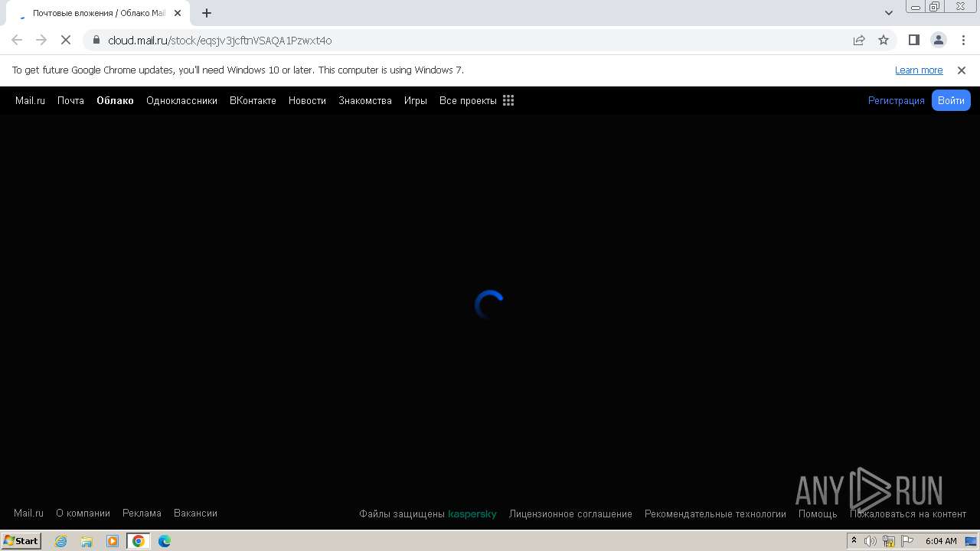Launch Windows Media Player from the taskbar

click(x=113, y=541)
